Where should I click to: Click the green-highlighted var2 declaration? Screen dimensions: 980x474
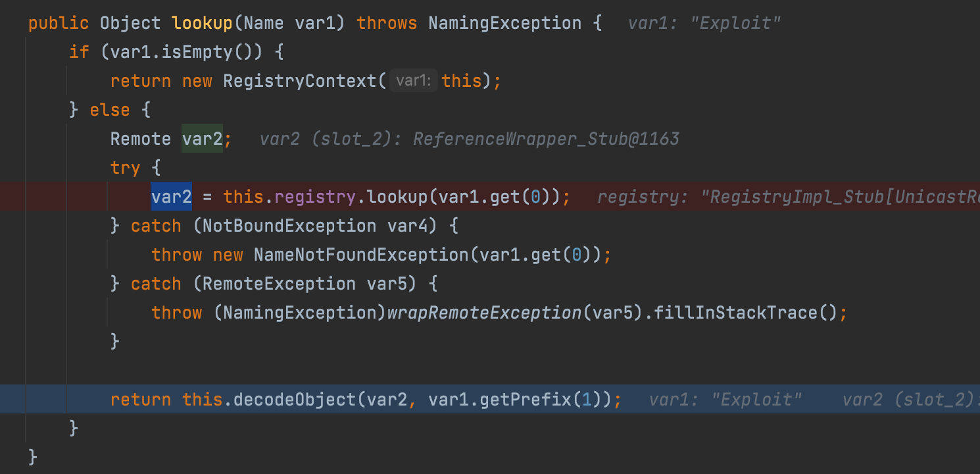point(202,139)
